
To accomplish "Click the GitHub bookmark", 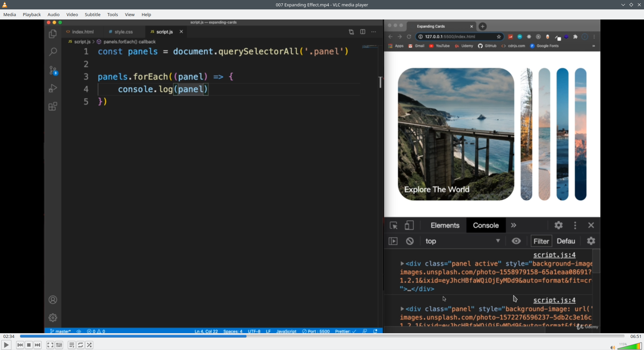I will point(487,46).
